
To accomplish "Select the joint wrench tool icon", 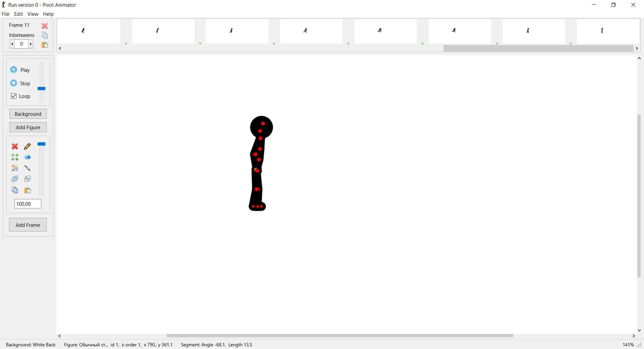I will coord(27,168).
